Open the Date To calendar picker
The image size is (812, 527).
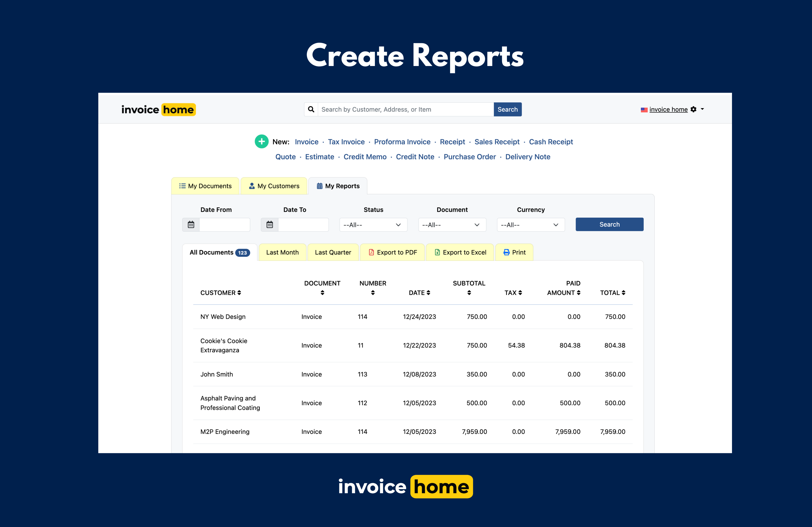[270, 224]
